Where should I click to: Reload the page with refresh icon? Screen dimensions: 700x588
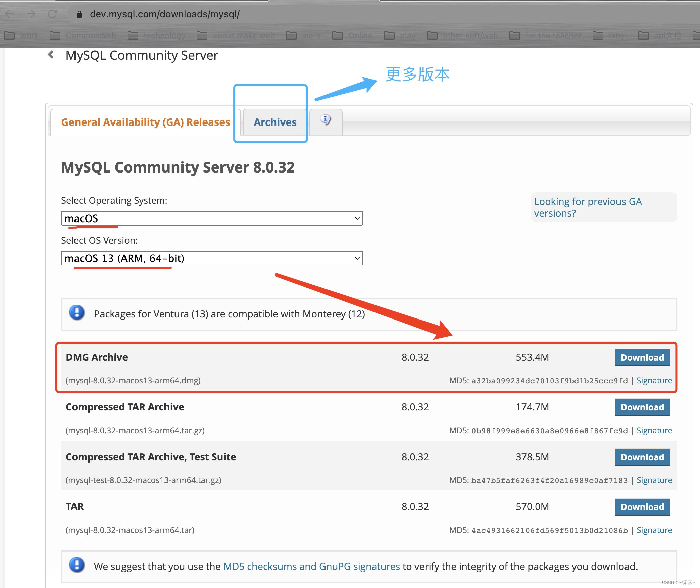(52, 14)
